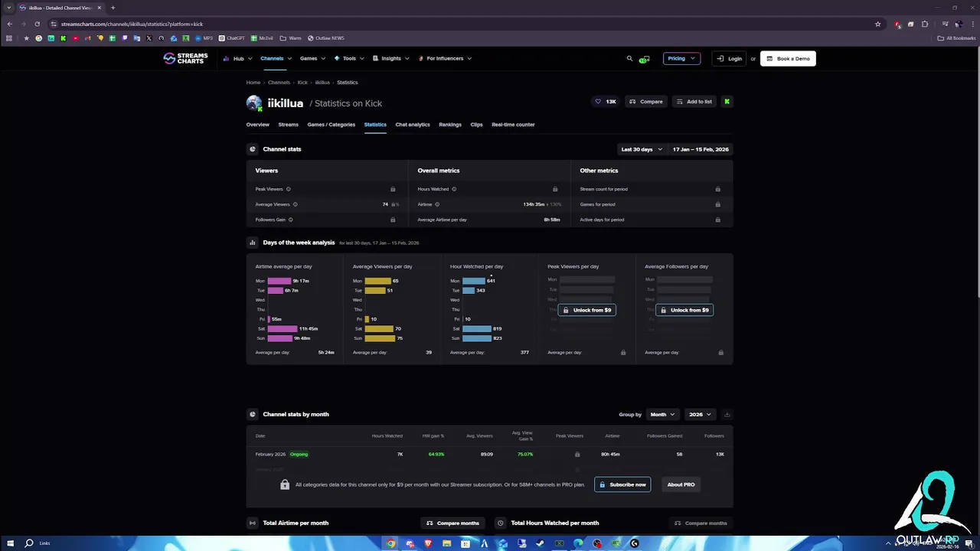Click the Login button
Image resolution: width=980 pixels, height=551 pixels.
click(x=729, y=58)
